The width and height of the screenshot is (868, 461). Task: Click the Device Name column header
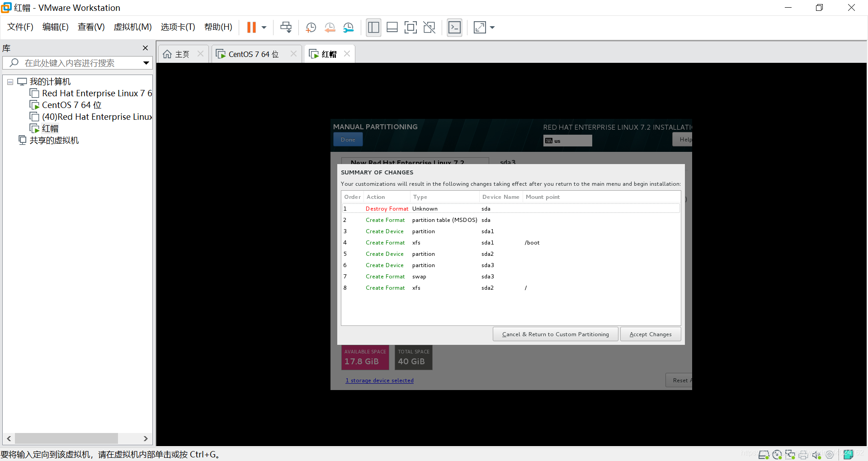(500, 197)
